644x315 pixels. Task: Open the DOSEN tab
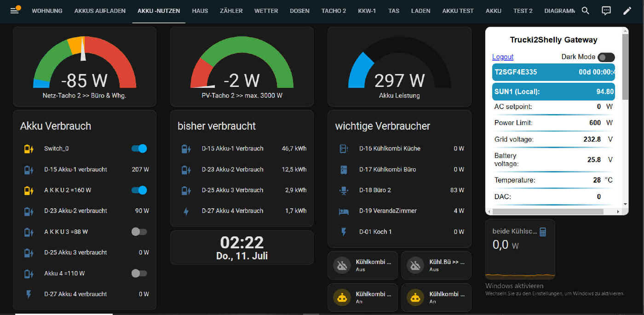tap(299, 11)
